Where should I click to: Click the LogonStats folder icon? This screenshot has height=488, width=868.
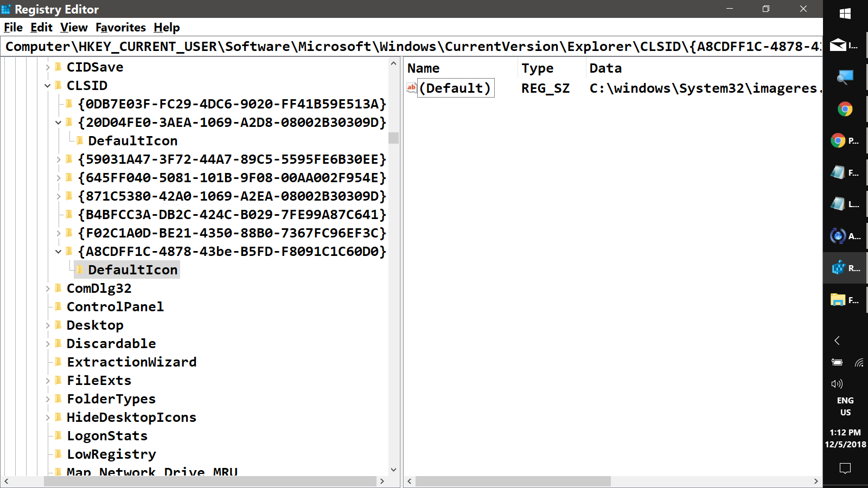coord(58,435)
